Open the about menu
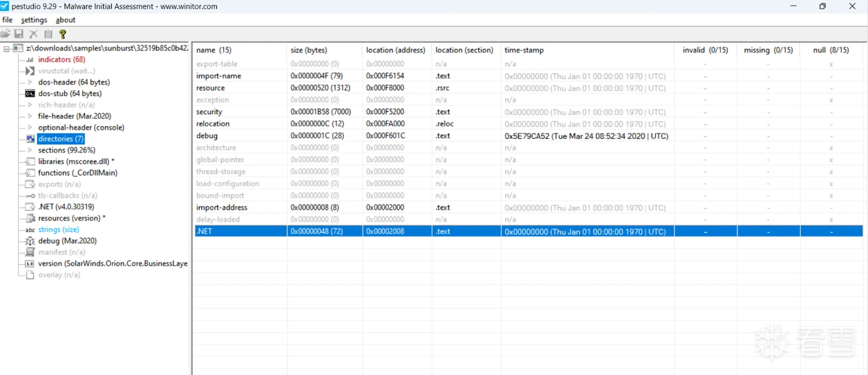 coord(66,20)
